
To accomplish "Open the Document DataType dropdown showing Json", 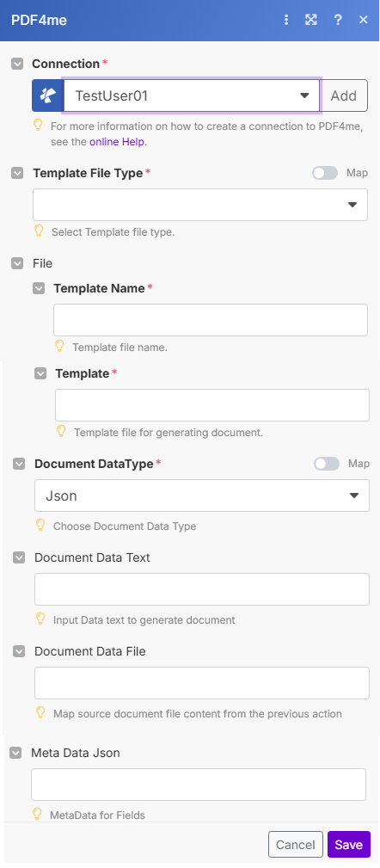I will [x=202, y=496].
